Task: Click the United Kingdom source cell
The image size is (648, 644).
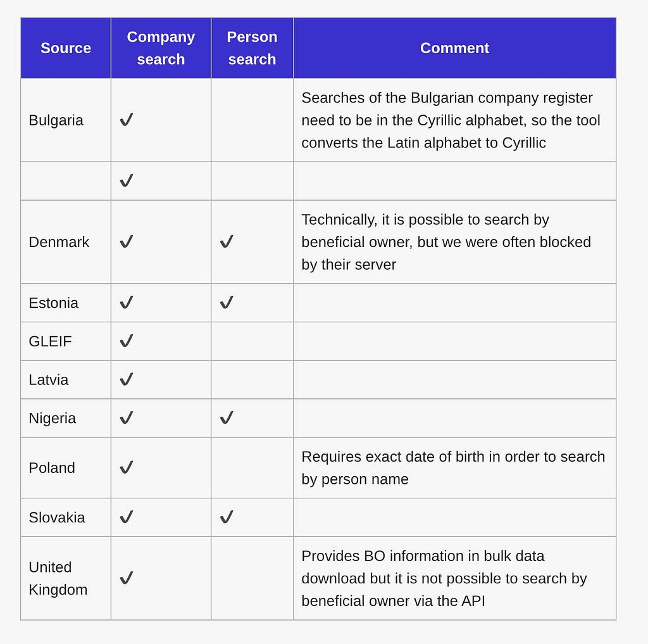Action: tap(66, 578)
